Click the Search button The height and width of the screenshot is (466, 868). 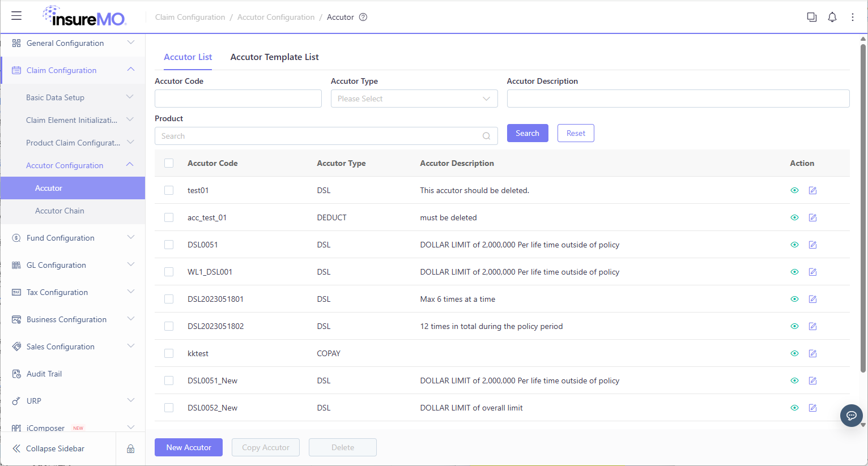click(527, 133)
